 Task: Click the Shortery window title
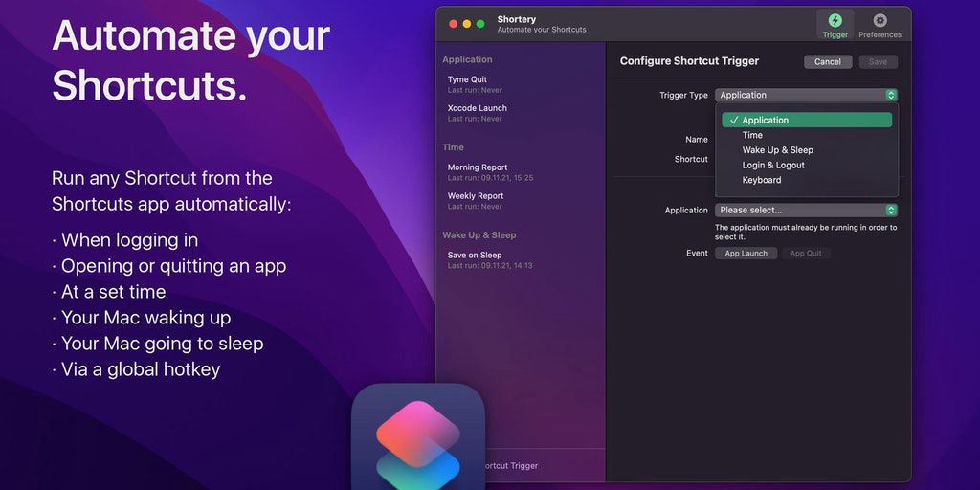516,19
